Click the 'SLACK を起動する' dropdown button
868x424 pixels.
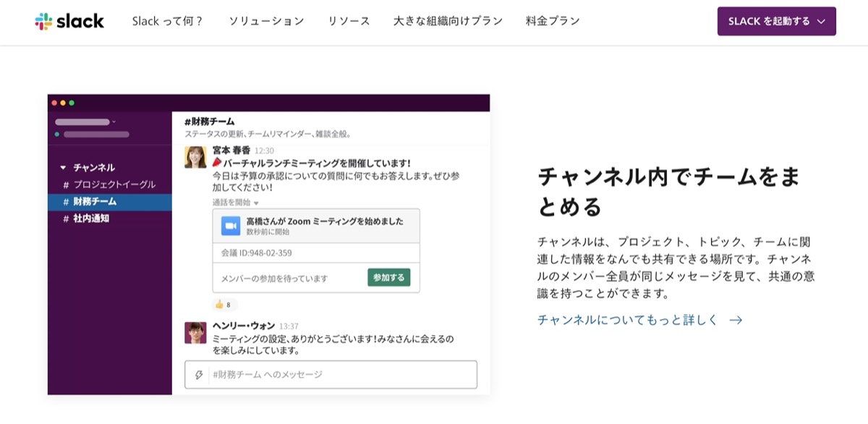tap(776, 21)
